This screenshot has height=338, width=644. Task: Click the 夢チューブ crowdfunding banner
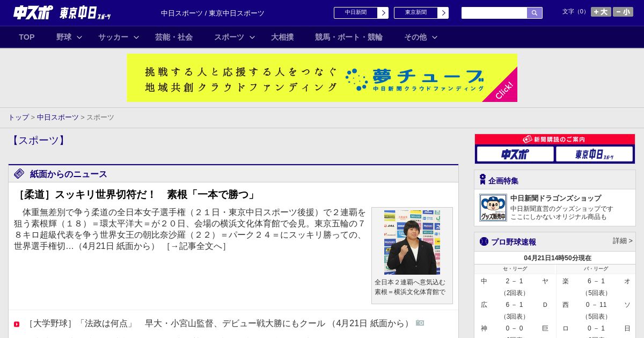[322, 78]
